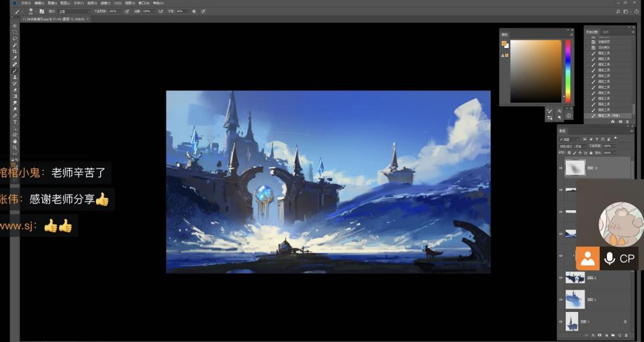
Task: Open the brush opacity dropdown in options bar
Action: tap(121, 12)
